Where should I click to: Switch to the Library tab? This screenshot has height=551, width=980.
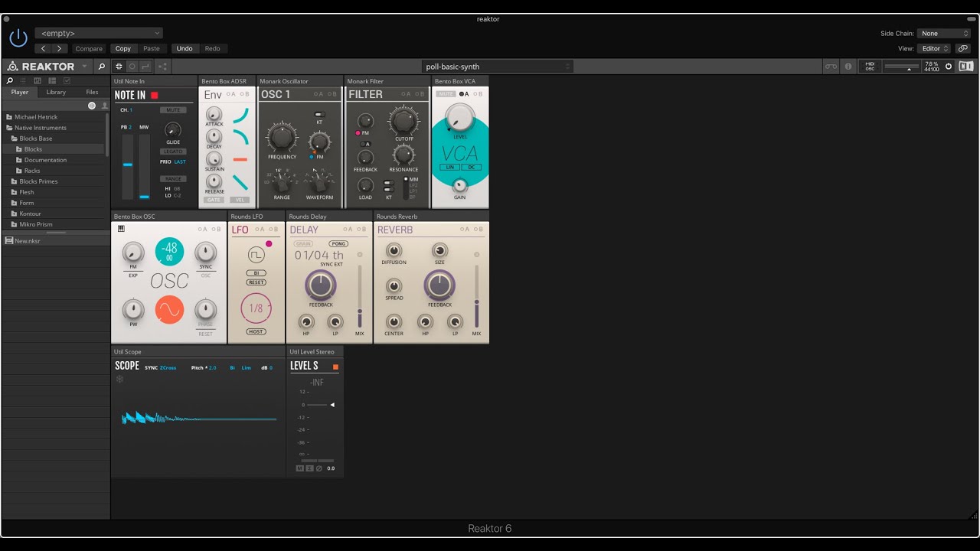[x=56, y=92]
